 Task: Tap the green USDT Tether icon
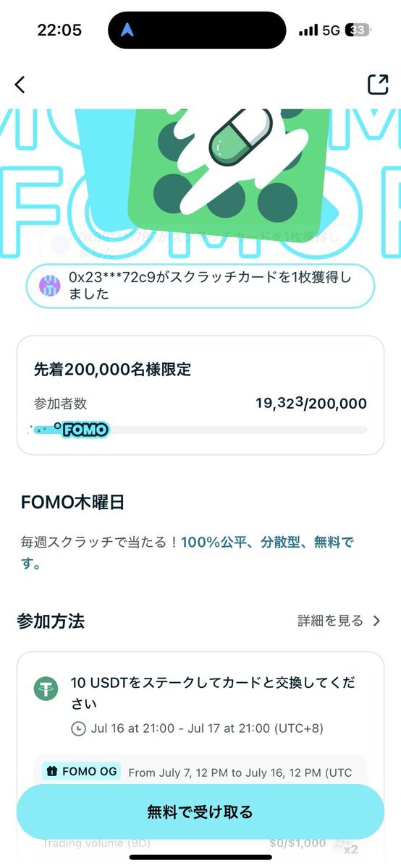coord(46,688)
